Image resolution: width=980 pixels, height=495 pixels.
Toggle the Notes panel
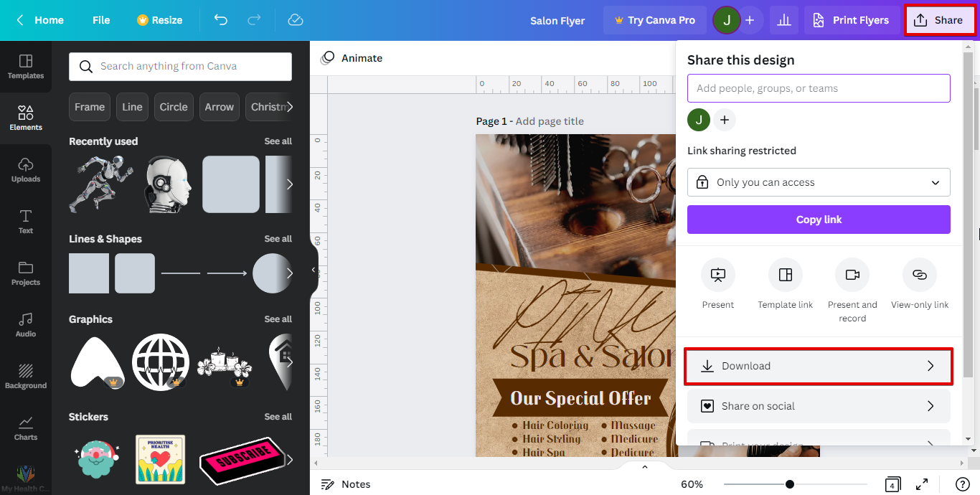(x=346, y=484)
